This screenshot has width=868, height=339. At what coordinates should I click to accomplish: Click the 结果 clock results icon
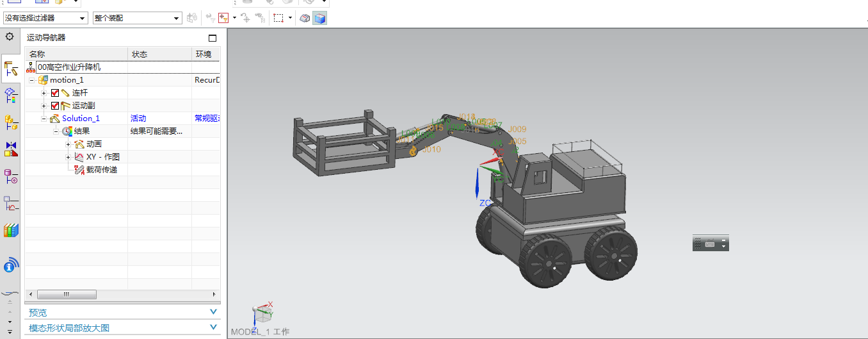click(67, 131)
